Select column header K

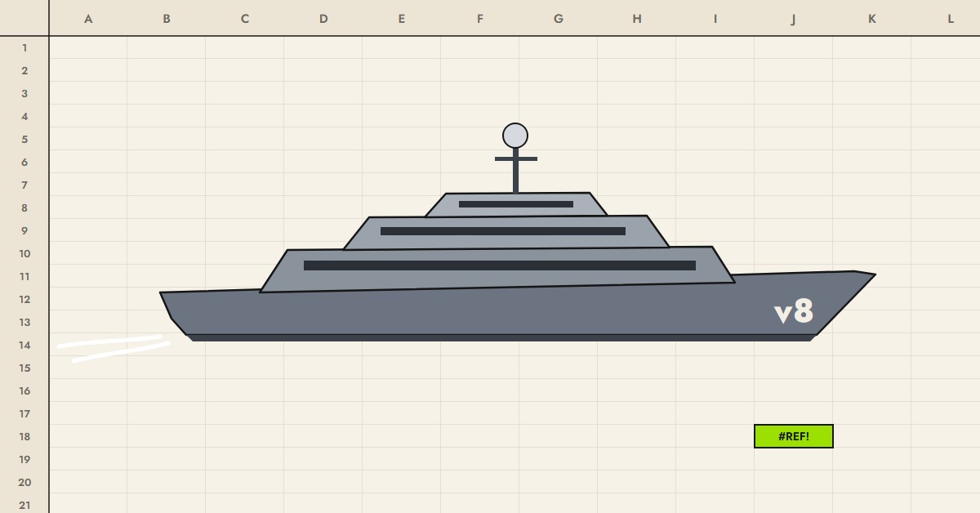tap(872, 18)
